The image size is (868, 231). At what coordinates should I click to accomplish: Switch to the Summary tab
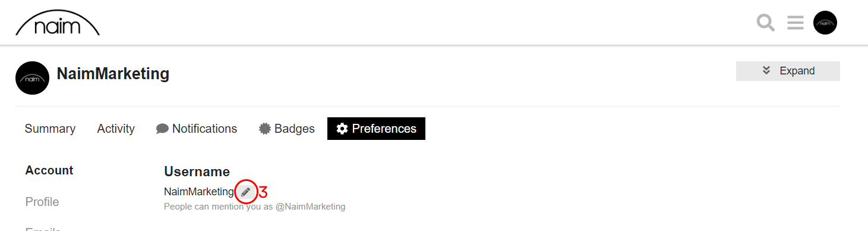(x=50, y=129)
